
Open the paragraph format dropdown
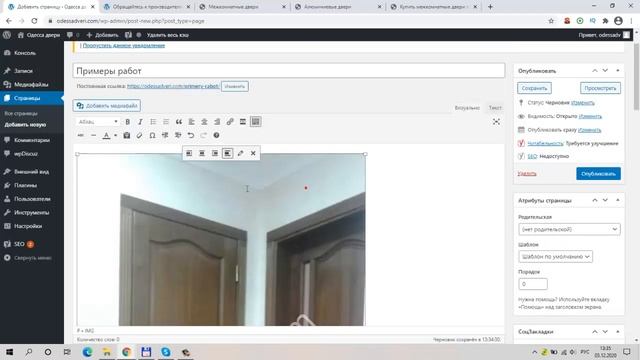pos(98,122)
